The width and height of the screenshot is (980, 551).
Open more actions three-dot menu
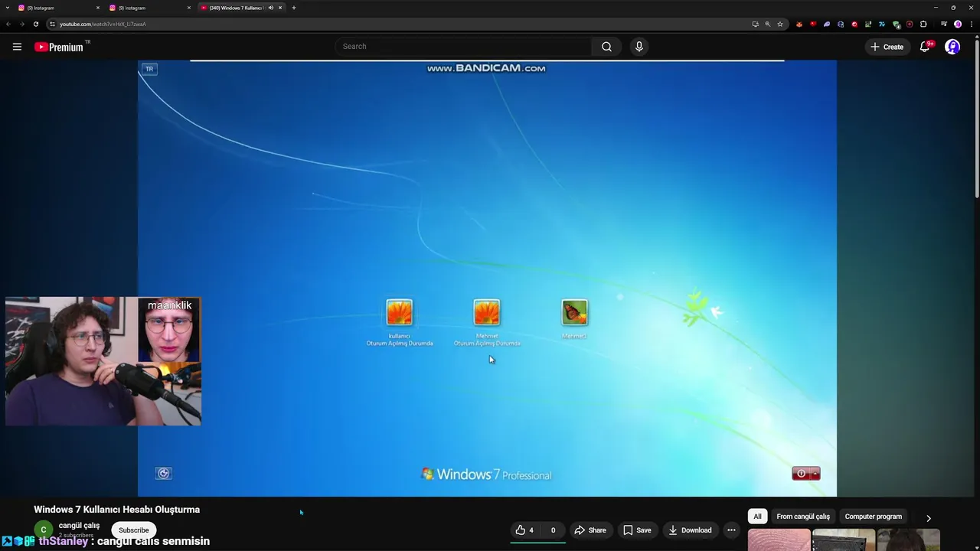[x=731, y=530]
